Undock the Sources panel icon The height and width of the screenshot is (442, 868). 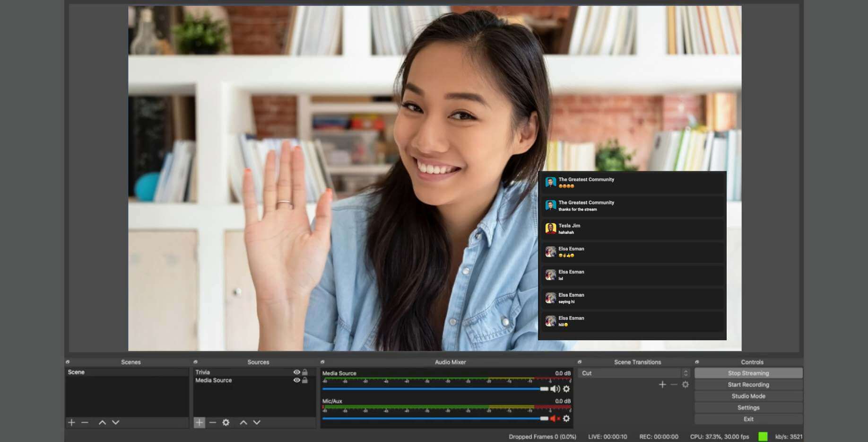click(195, 362)
